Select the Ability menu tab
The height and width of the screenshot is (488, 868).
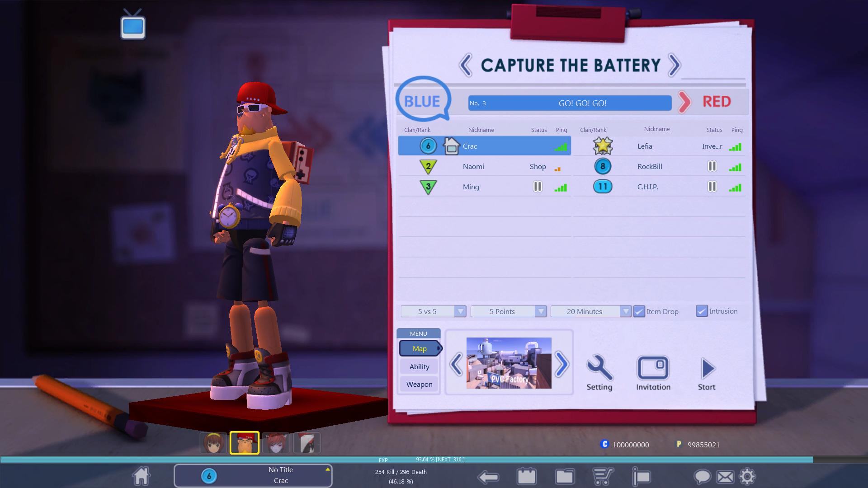(x=419, y=366)
